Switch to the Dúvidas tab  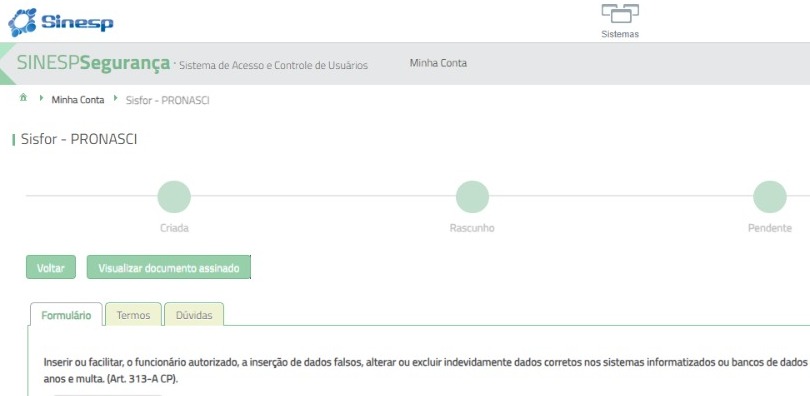(194, 315)
